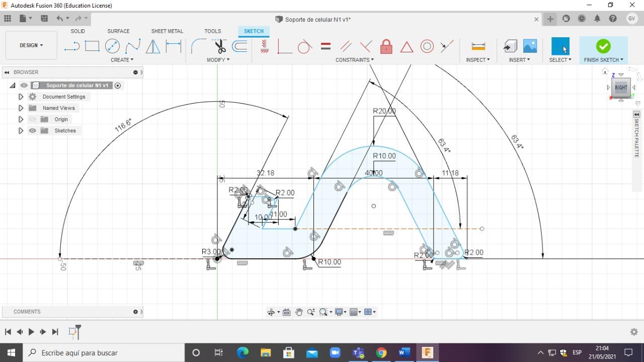Expand the Named Views node
The height and width of the screenshot is (362, 644).
[21, 108]
